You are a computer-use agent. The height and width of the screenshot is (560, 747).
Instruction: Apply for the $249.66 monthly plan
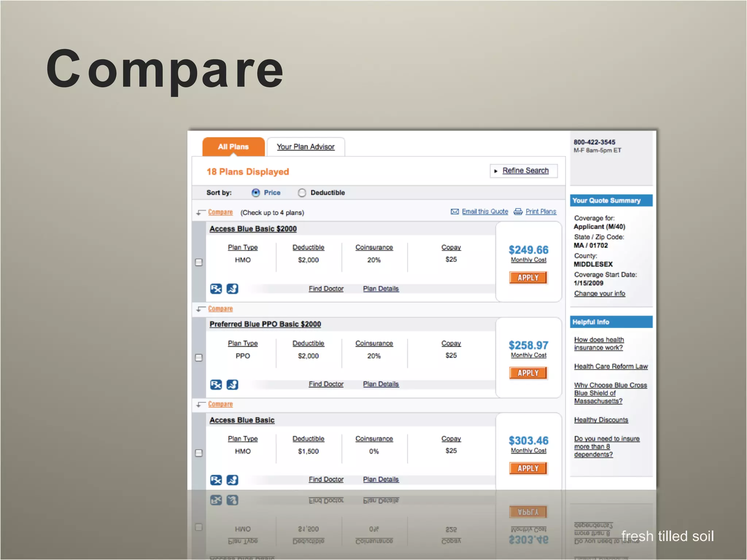pos(528,278)
